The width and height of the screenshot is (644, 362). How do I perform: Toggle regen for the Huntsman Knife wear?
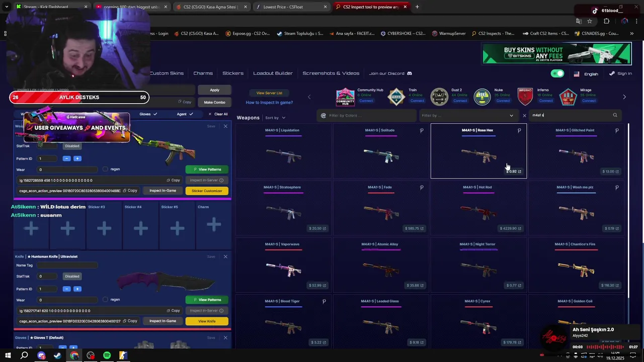105,300
